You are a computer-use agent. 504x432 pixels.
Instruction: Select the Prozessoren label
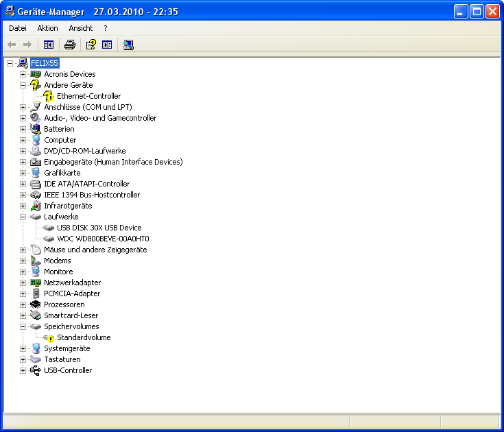point(64,304)
